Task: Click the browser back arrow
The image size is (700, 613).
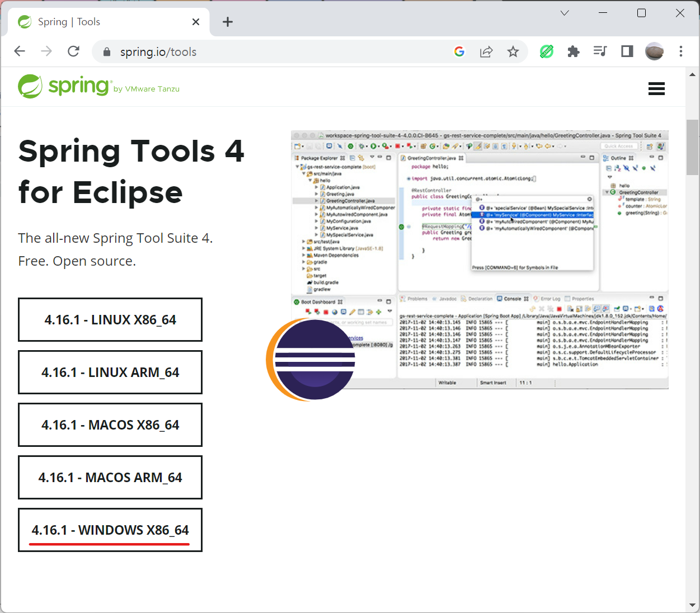Action: 20,51
